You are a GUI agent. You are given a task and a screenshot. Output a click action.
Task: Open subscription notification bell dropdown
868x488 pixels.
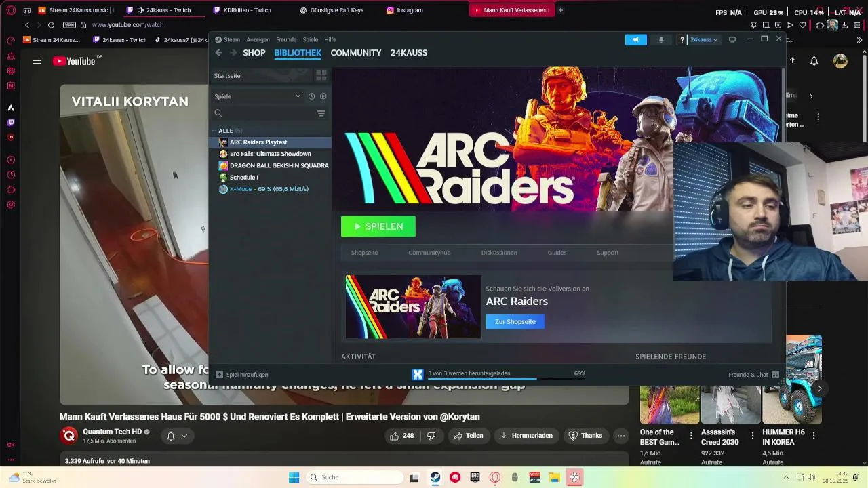176,436
